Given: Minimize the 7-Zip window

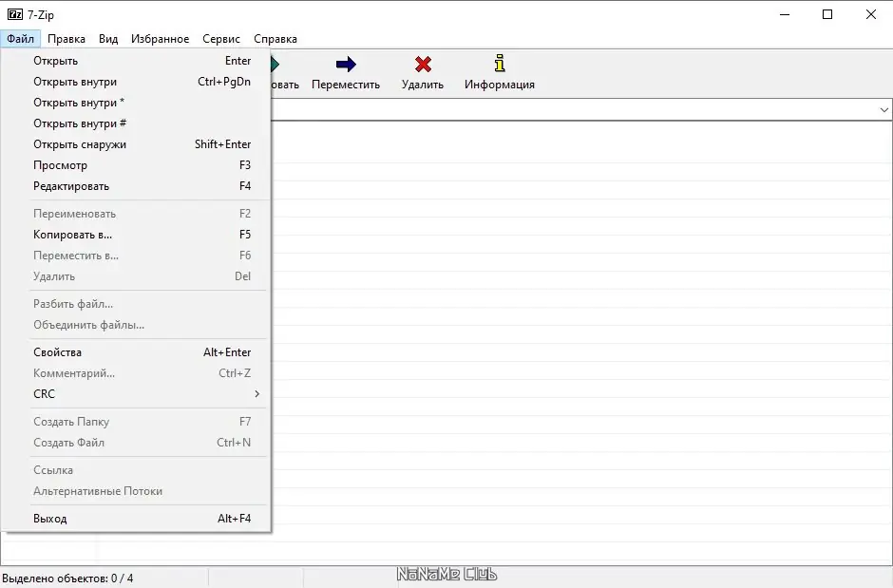Looking at the screenshot, I should 785,14.
